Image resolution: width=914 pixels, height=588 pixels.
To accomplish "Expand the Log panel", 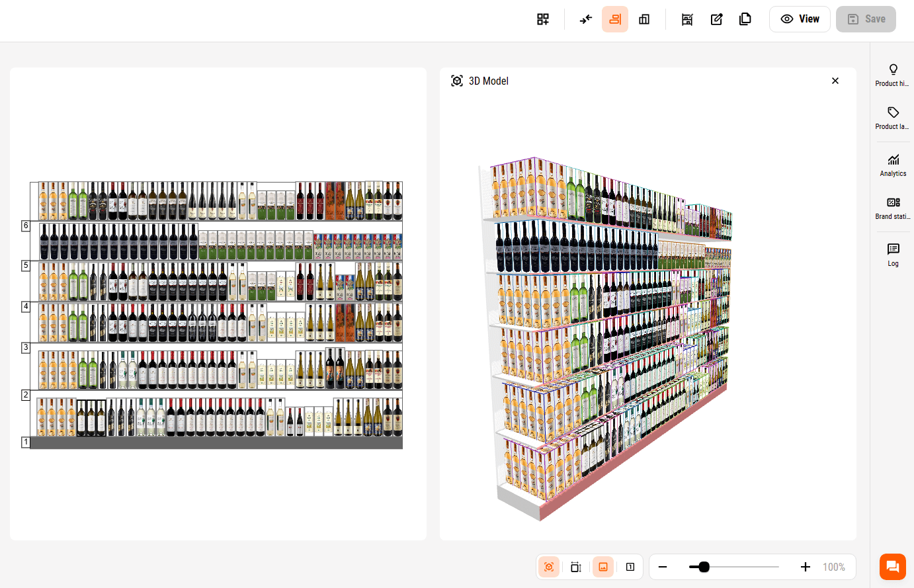I will click(x=893, y=255).
